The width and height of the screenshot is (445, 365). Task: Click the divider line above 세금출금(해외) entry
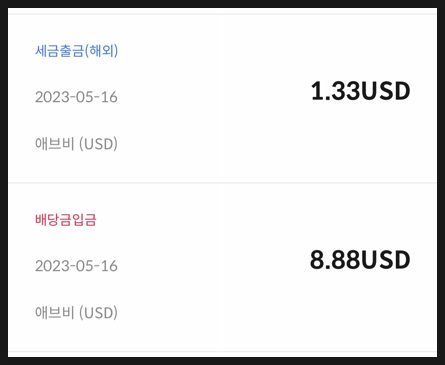222,14
